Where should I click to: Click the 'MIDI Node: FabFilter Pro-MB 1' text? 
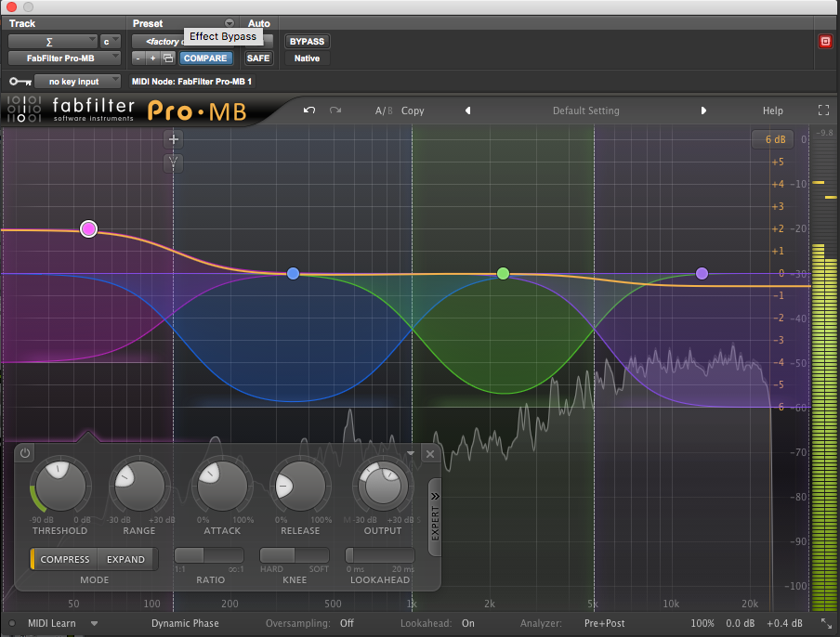click(x=191, y=82)
